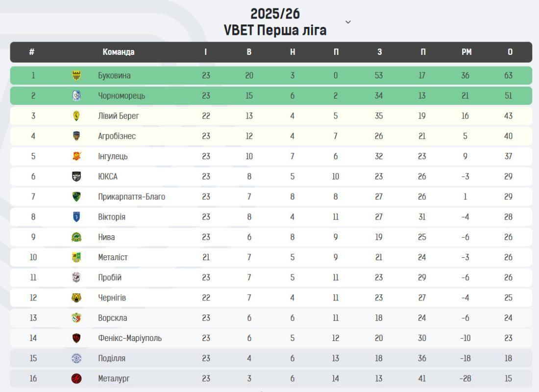Open the Ворскла team page
Image resolution: width=539 pixels, height=392 pixels.
coord(112,318)
